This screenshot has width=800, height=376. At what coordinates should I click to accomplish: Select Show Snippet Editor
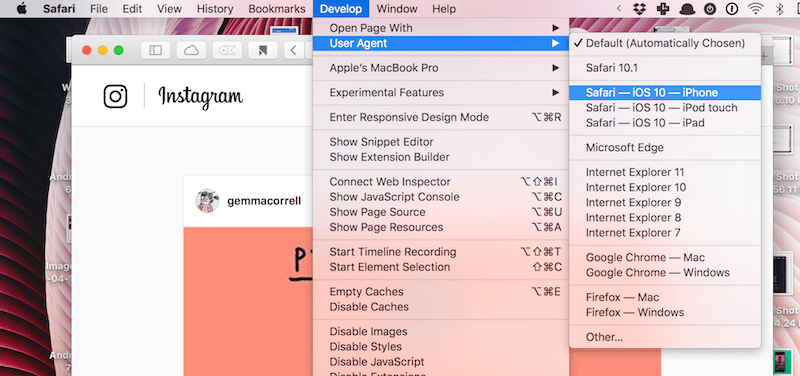pos(441,142)
